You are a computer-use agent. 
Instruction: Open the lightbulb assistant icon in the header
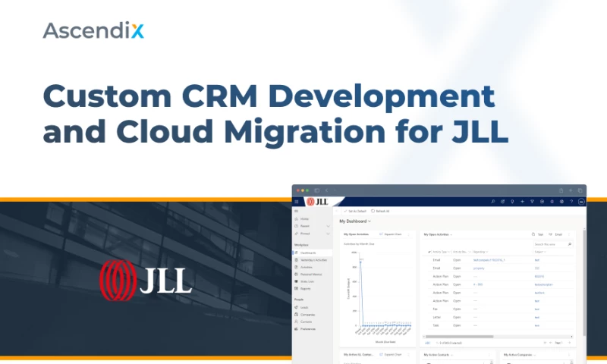[x=512, y=202]
